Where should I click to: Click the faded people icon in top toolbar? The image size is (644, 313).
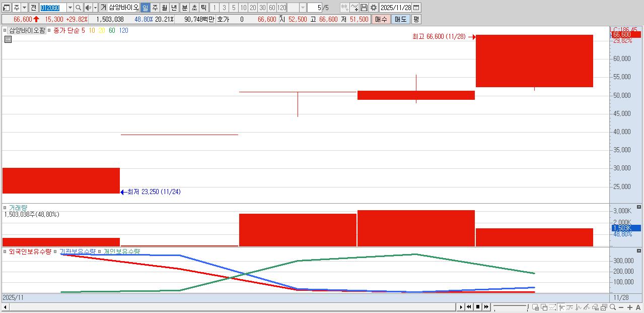(344, 8)
